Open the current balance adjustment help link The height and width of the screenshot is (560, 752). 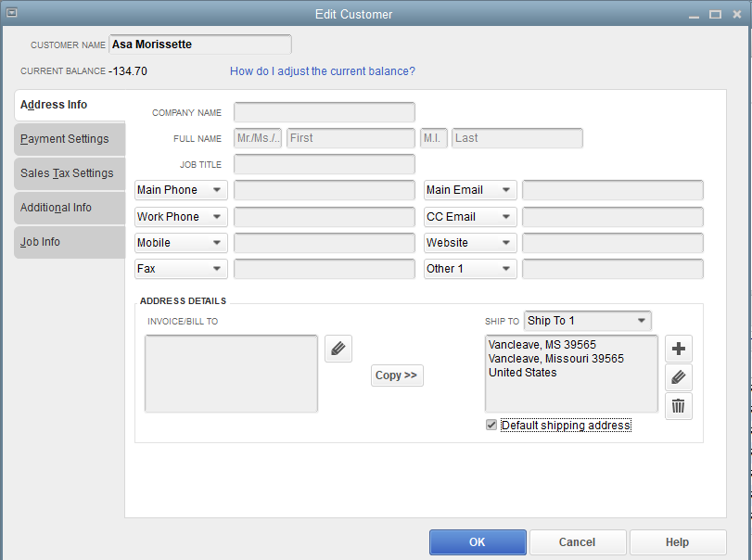pos(322,70)
